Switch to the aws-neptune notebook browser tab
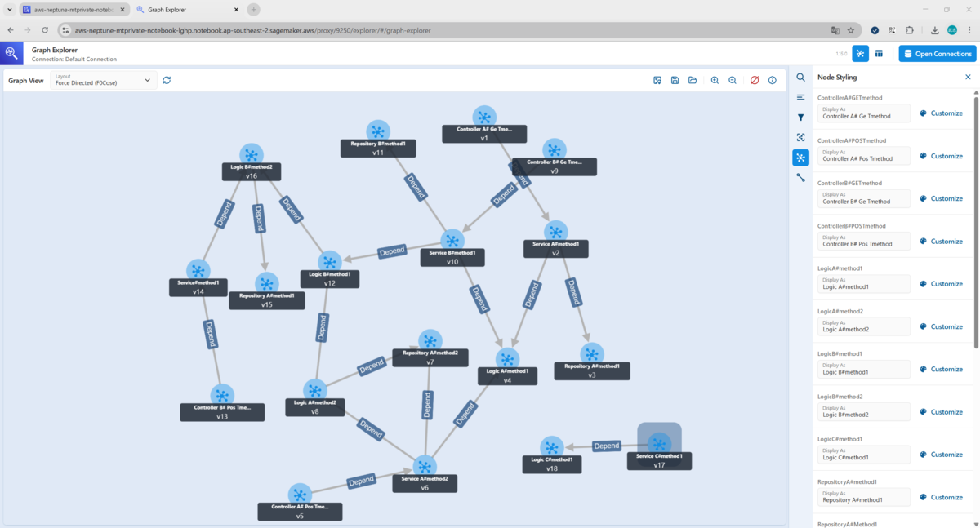Image resolution: width=980 pixels, height=528 pixels. click(72, 10)
